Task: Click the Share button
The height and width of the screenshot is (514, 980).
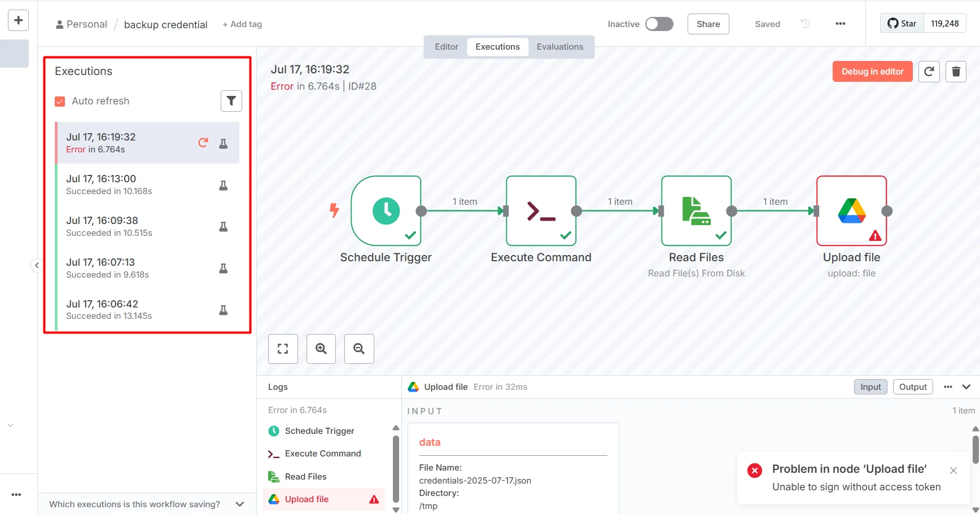Action: tap(708, 24)
